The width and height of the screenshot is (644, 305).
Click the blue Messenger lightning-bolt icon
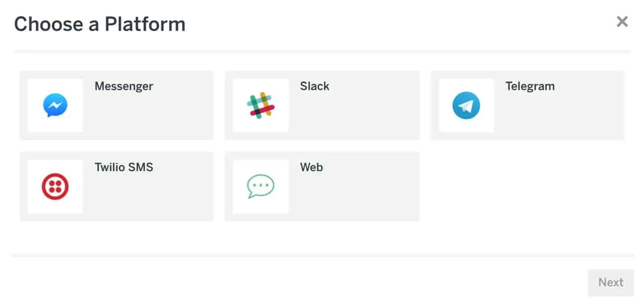55,106
